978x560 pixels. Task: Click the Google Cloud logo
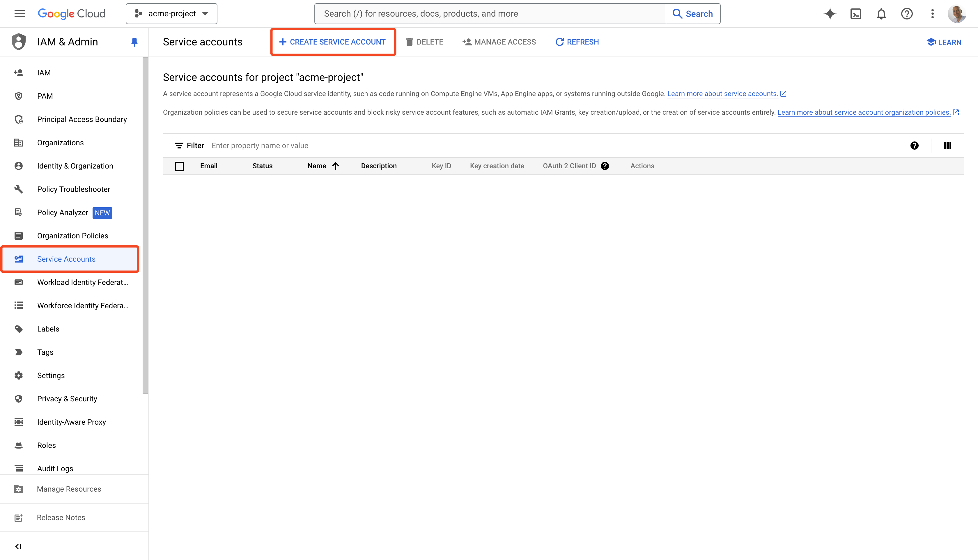pyautogui.click(x=72, y=14)
